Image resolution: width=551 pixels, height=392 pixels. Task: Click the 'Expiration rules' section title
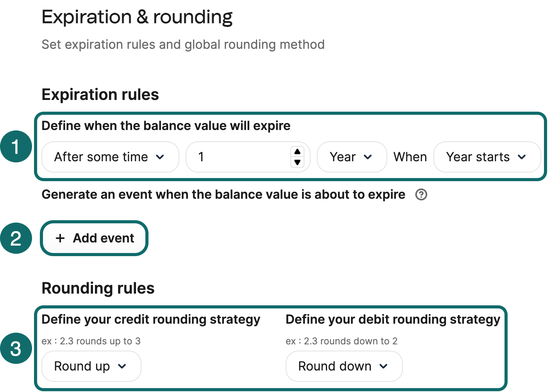[x=100, y=94]
